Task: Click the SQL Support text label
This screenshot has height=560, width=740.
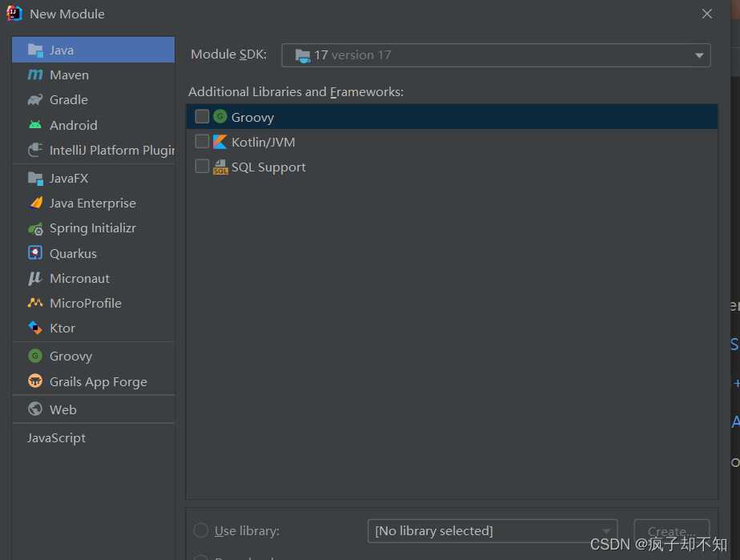Action: 268,167
